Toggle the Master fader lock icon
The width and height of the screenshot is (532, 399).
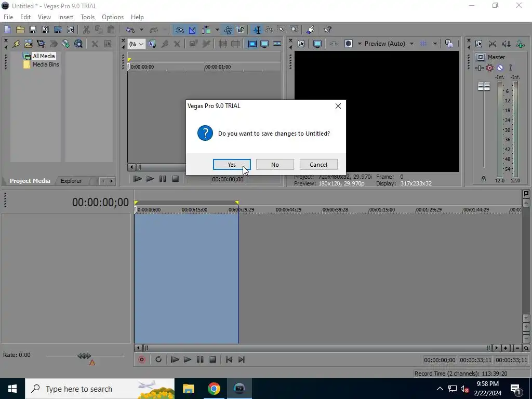(484, 179)
